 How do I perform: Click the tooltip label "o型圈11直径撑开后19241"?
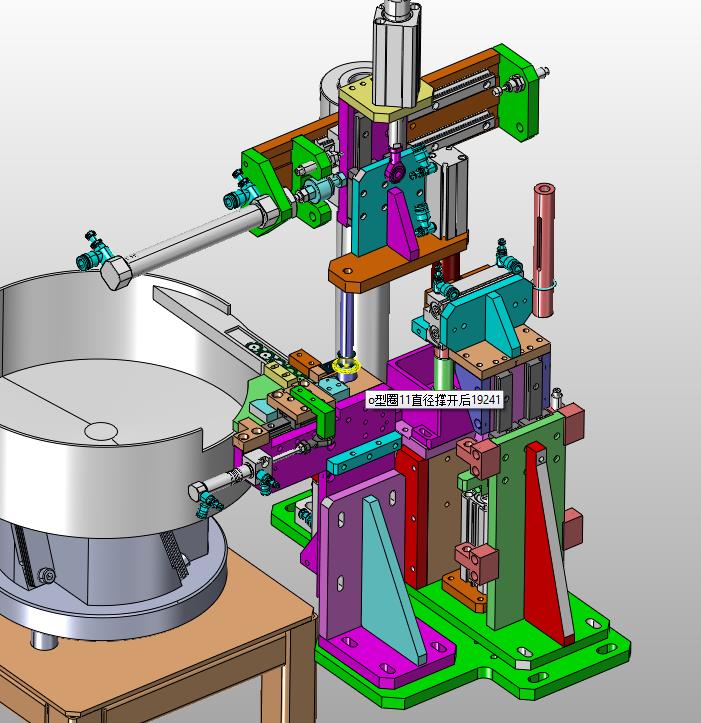tap(434, 400)
